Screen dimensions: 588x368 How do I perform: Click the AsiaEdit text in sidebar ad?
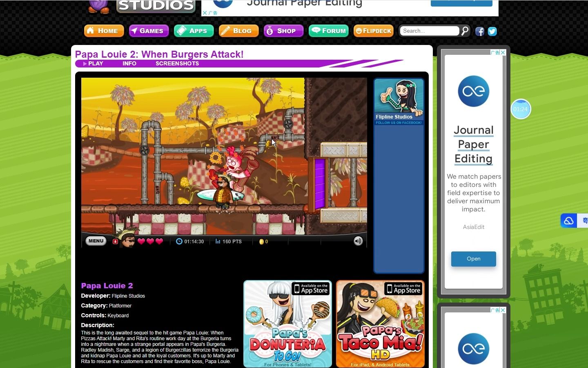click(474, 227)
